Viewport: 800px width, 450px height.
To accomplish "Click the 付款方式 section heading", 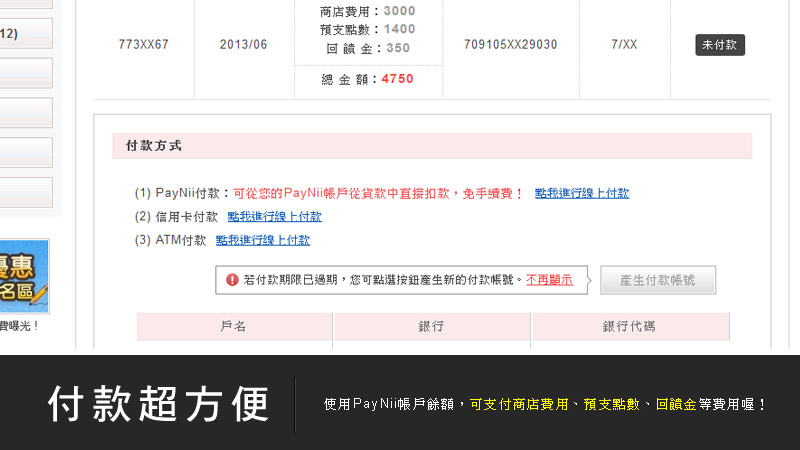I will coord(154,146).
